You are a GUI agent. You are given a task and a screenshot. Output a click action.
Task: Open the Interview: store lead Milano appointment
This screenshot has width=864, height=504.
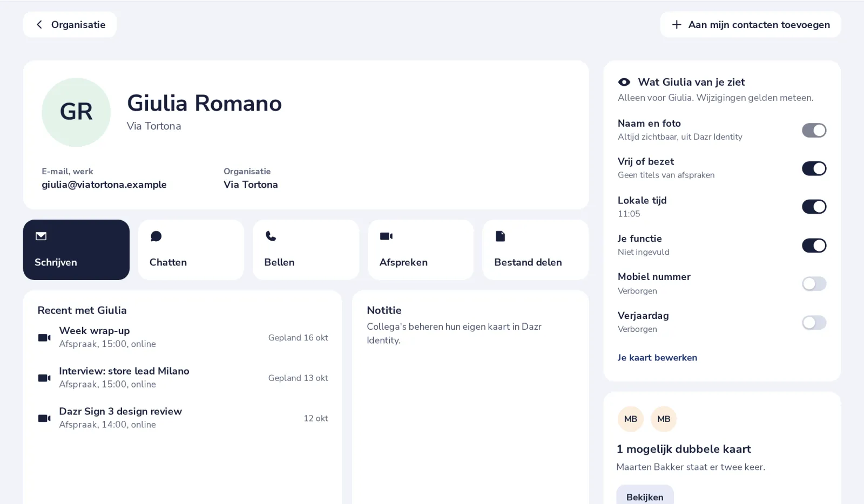(x=183, y=378)
